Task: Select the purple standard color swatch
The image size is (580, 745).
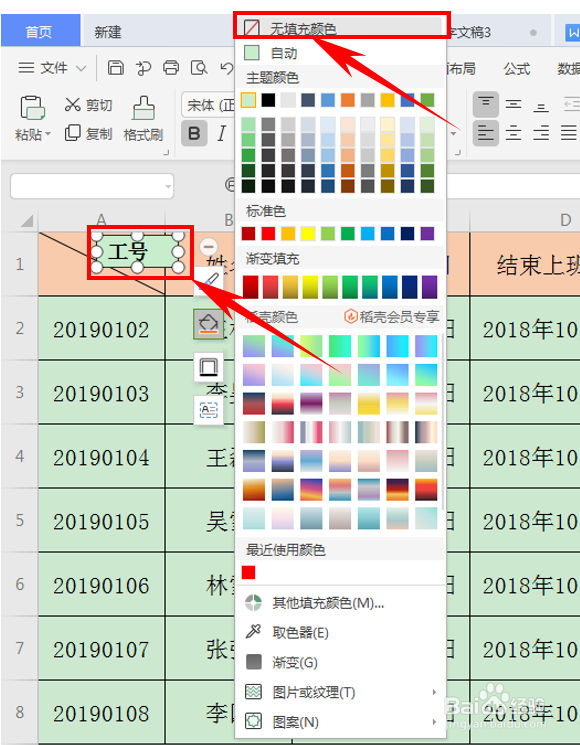Action: pyautogui.click(x=428, y=233)
